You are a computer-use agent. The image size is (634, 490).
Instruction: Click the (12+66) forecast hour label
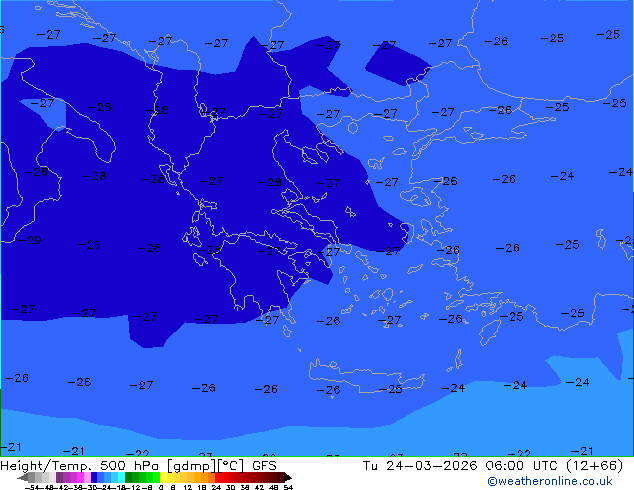click(x=594, y=466)
